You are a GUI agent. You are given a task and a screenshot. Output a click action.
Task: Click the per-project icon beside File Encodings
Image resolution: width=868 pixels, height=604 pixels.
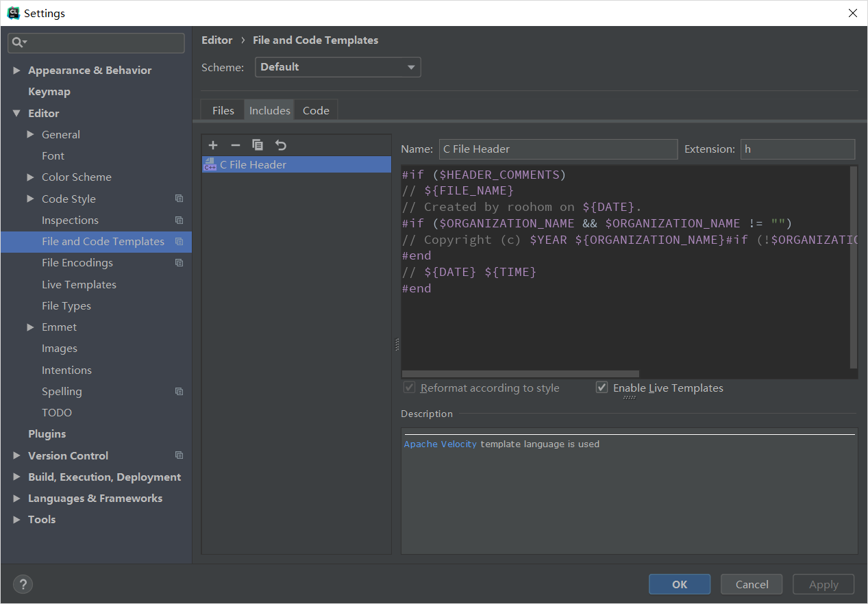click(x=179, y=262)
